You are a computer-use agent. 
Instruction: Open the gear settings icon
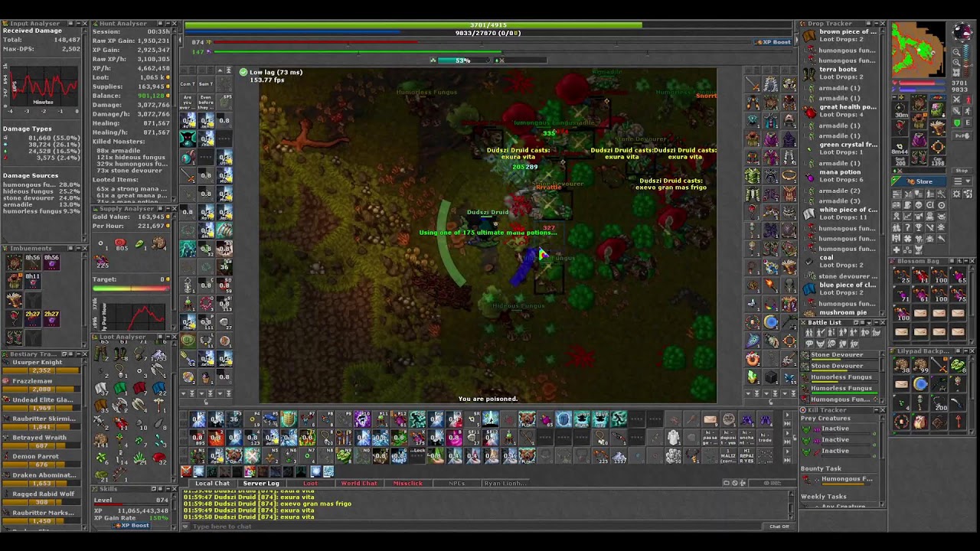click(956, 194)
